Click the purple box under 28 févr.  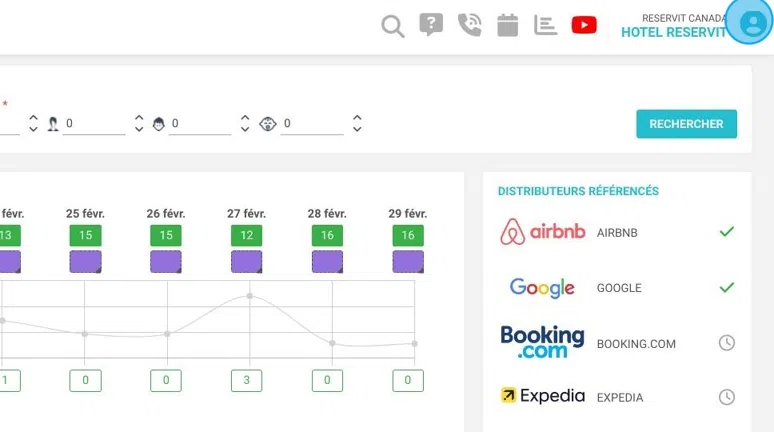(327, 262)
